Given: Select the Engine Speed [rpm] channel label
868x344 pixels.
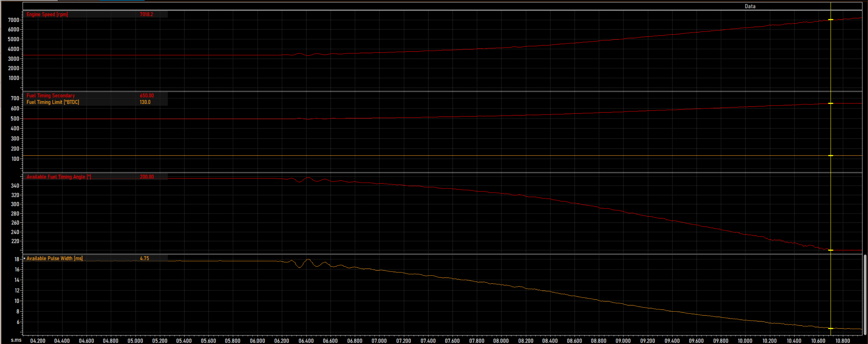Looking at the screenshot, I should (47, 15).
